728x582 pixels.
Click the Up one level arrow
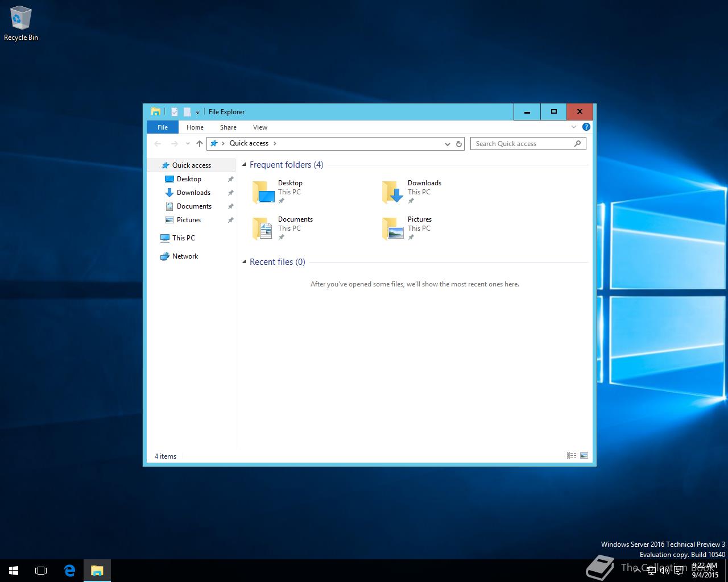[x=199, y=144]
